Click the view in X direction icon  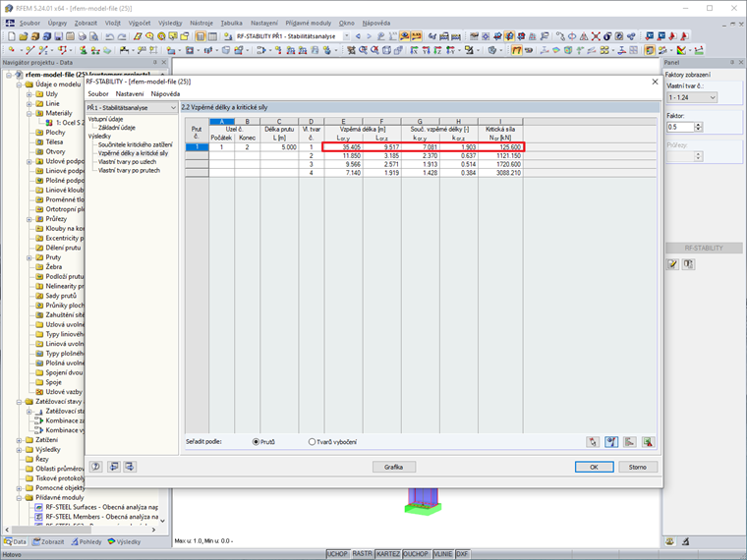[x=414, y=50]
